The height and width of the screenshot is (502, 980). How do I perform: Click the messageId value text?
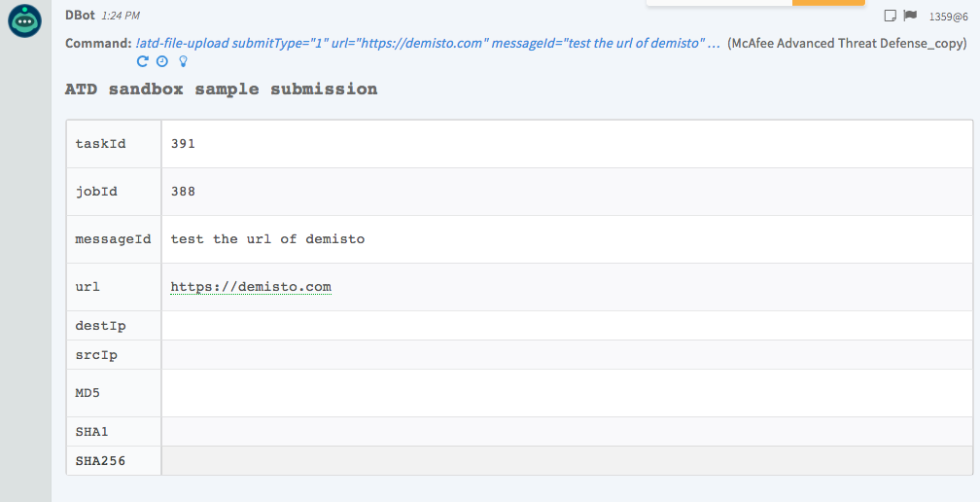267,238
